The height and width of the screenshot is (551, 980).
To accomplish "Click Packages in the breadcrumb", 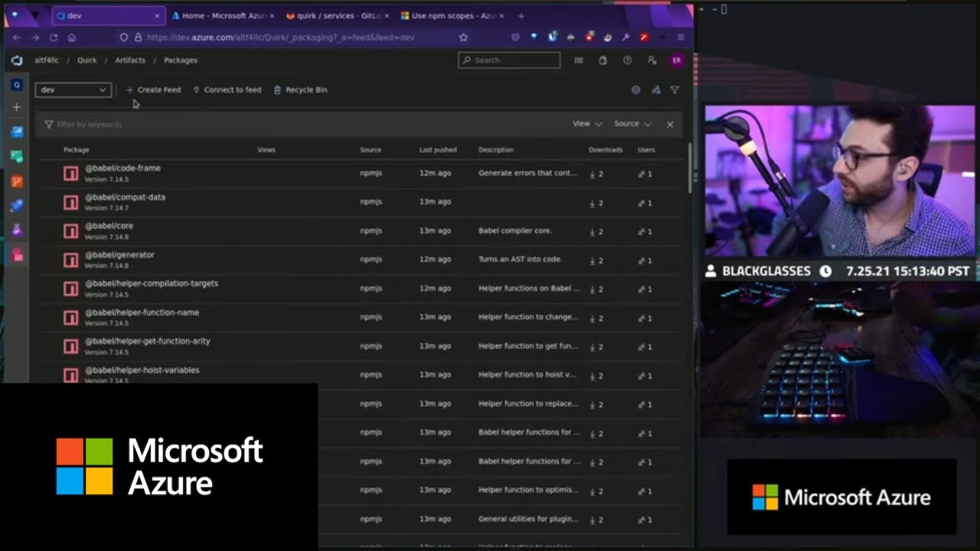I will pos(181,60).
